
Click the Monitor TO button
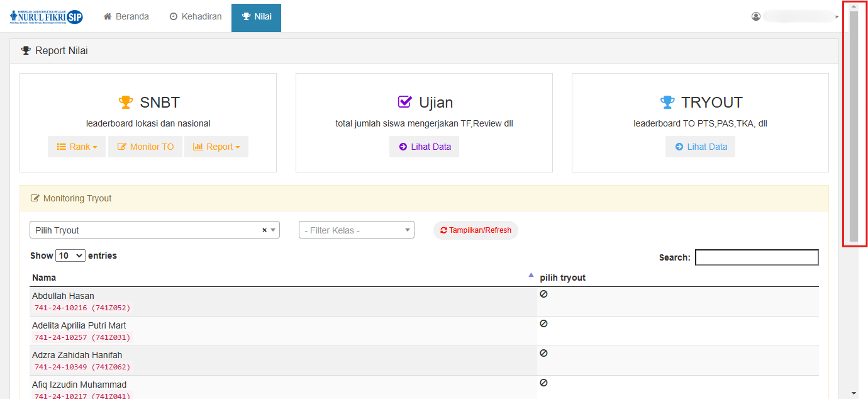(145, 147)
